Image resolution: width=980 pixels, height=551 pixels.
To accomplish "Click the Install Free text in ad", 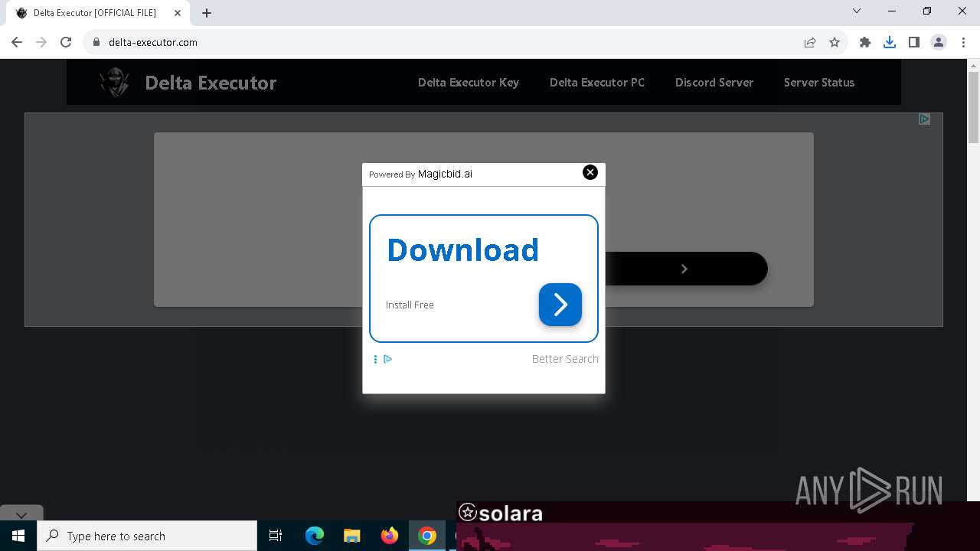I will click(x=410, y=305).
